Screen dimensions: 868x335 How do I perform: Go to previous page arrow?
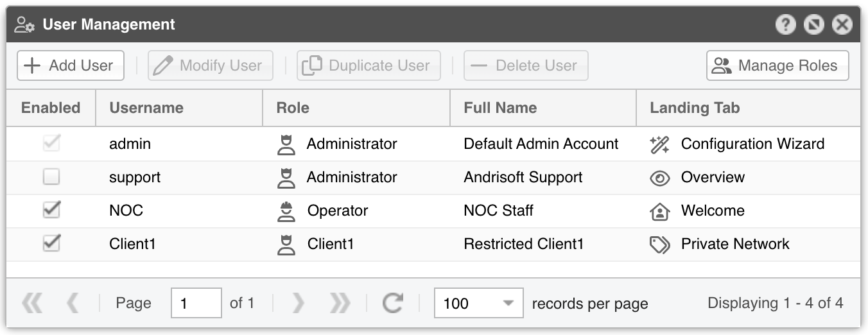(x=73, y=303)
